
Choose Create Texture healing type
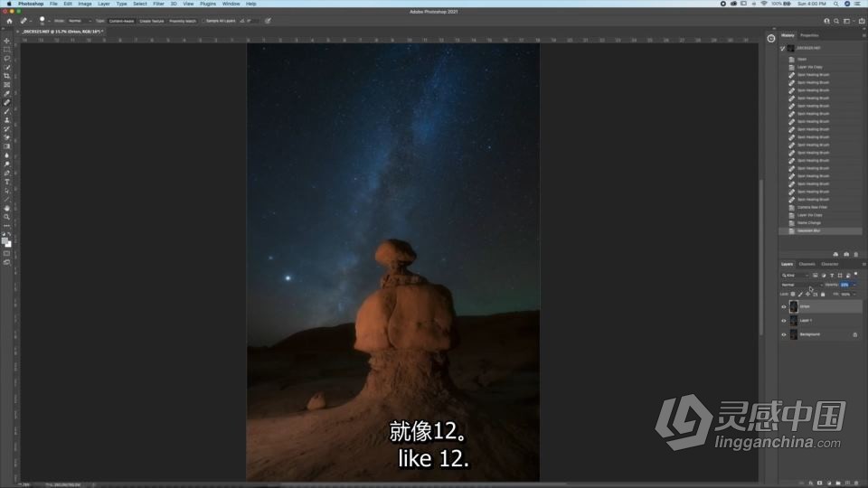(x=152, y=21)
